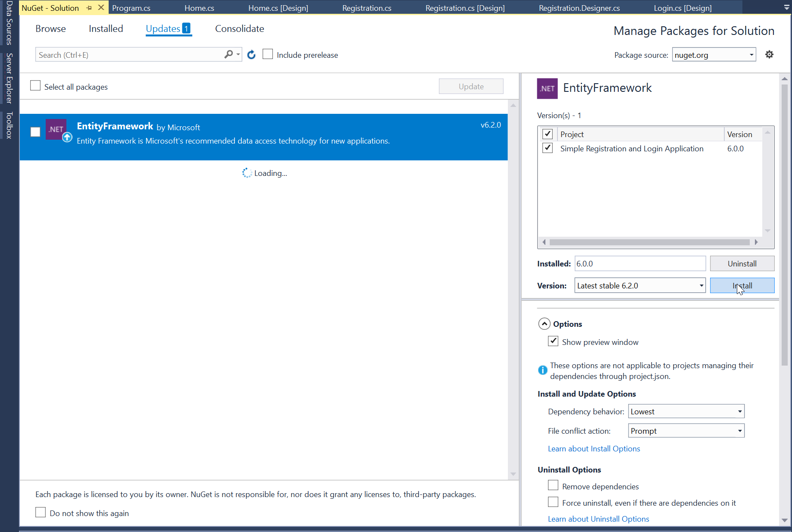Open the document tabs overflow dropdown
This screenshot has height=532, width=792.
coord(786,8)
